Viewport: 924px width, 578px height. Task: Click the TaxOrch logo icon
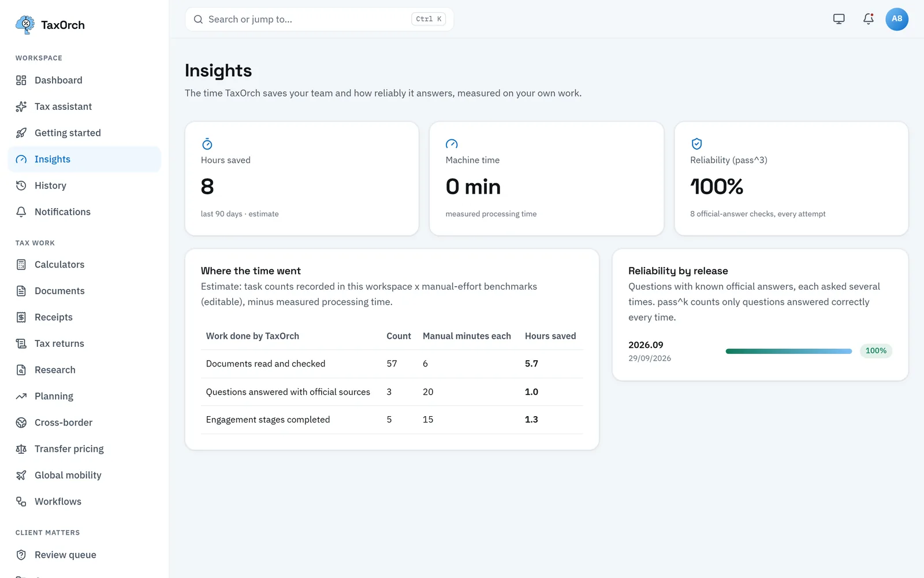pos(25,25)
